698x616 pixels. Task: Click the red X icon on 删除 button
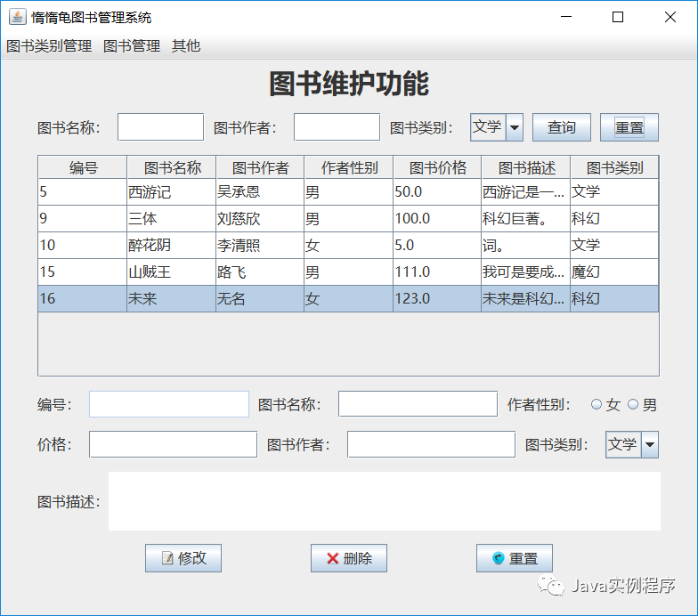[x=333, y=558]
